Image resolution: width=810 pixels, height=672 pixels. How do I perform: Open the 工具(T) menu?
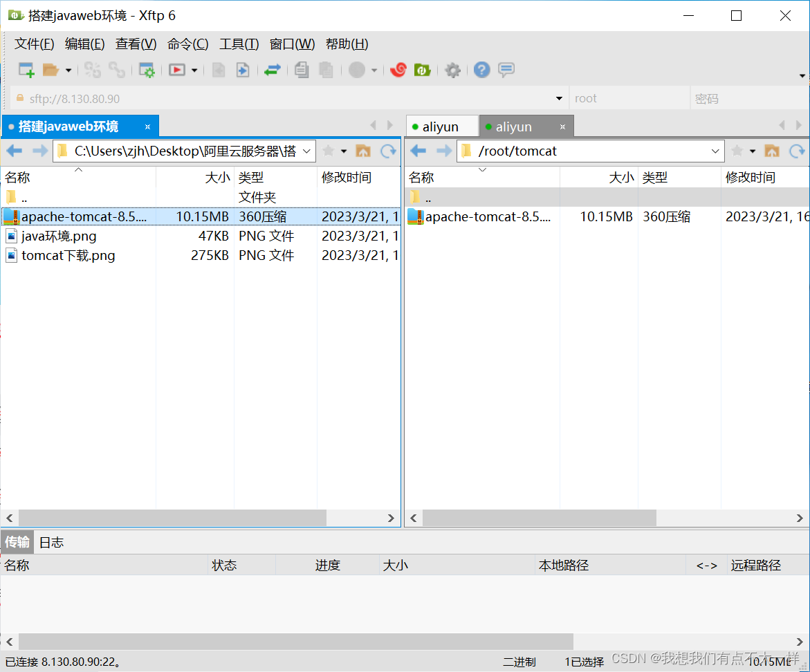click(239, 44)
